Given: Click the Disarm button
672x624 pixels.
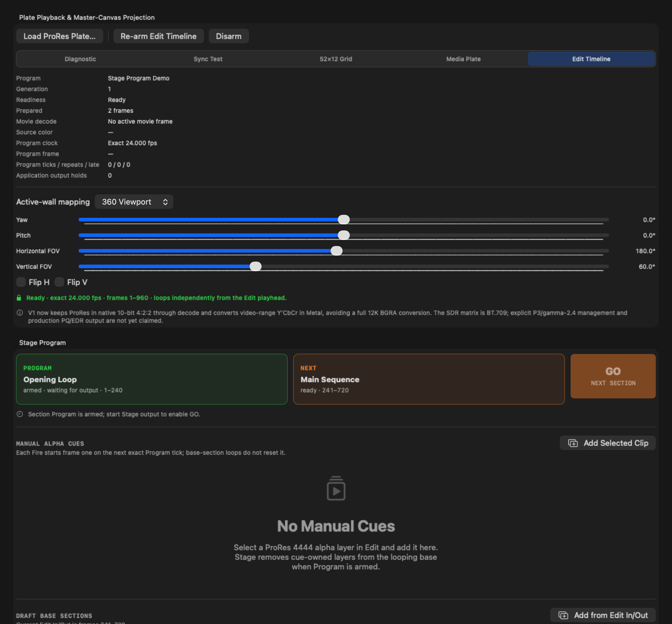Looking at the screenshot, I should pos(229,36).
